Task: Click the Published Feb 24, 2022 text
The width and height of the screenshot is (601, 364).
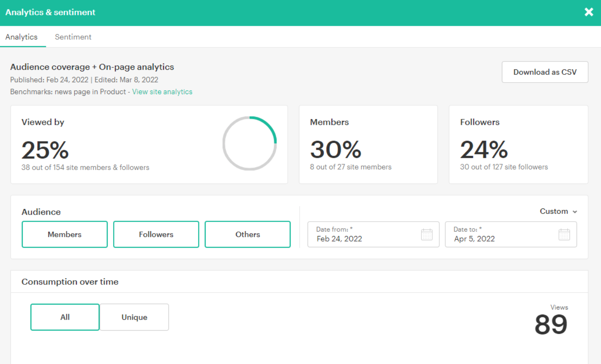Action: 49,80
